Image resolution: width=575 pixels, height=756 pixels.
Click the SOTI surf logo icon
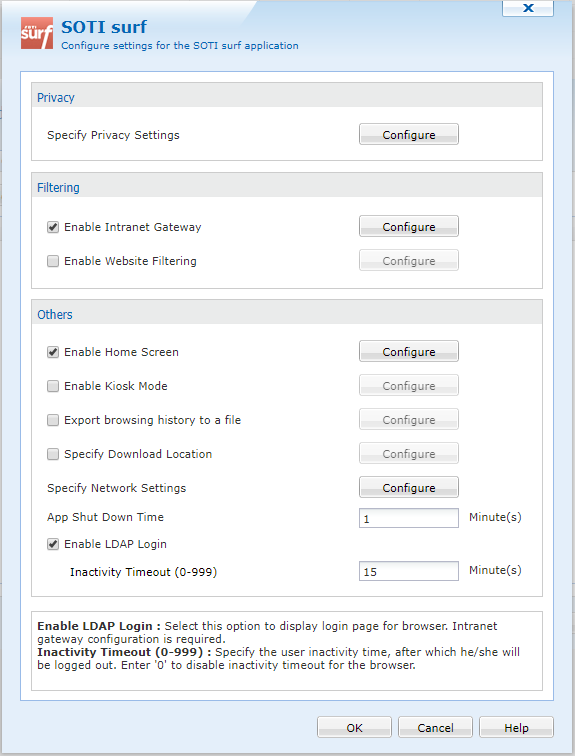[x=37, y=33]
